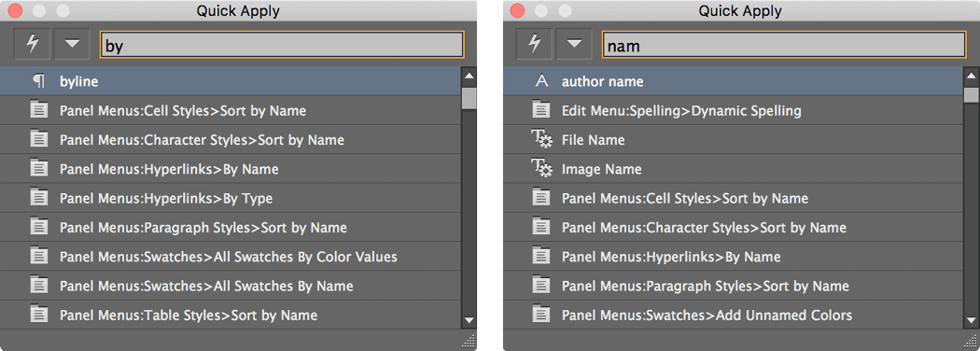Choose Swatches>Add Unnamed Colors
980x351 pixels.
point(733,315)
